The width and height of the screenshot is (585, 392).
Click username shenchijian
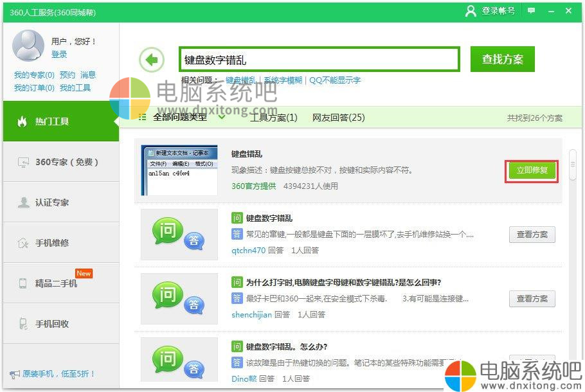[251, 315]
